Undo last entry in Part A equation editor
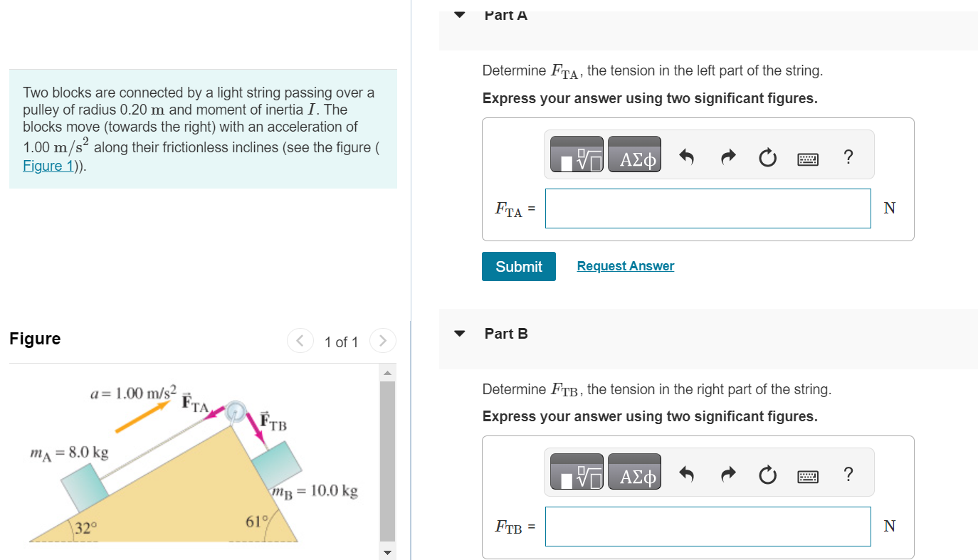The width and height of the screenshot is (978, 560). point(685,157)
